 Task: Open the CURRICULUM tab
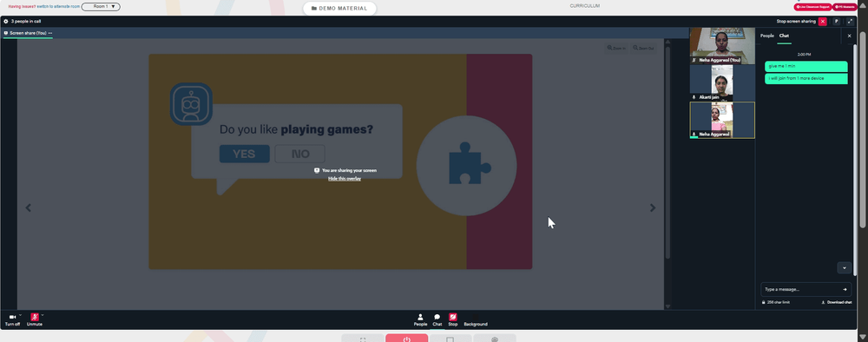click(x=584, y=6)
